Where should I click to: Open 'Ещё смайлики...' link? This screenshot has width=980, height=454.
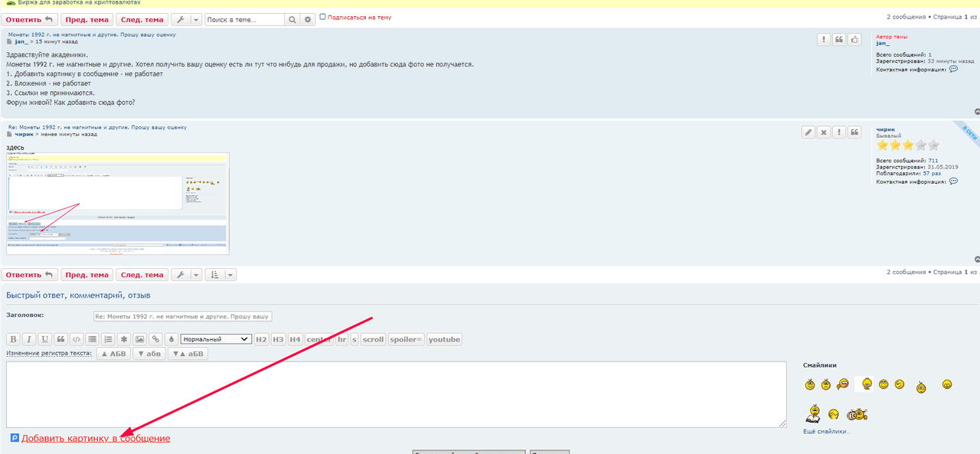(827, 432)
